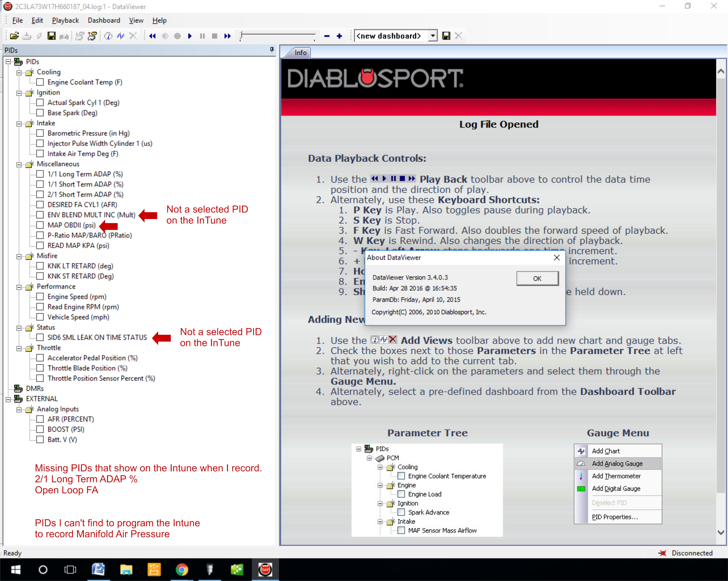Open the Help menu
Screen dimensions: 728x581
point(159,20)
